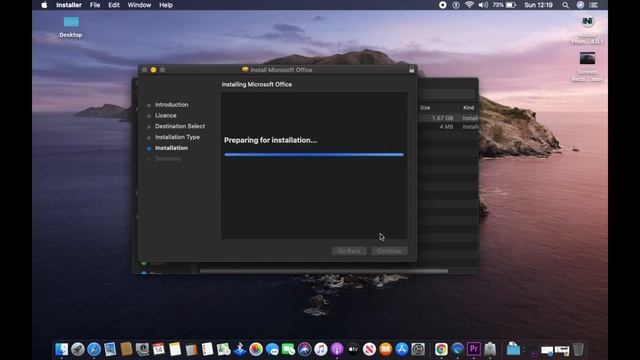Viewport: 640px width, 360px height.
Task: Open the Trash in the Dock
Action: click(x=578, y=349)
